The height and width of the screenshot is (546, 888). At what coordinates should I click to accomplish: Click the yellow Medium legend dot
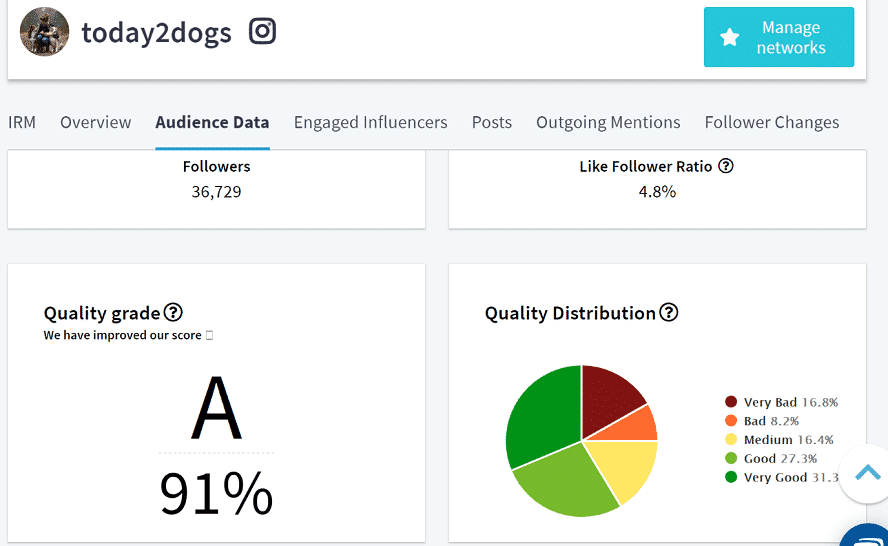[731, 439]
